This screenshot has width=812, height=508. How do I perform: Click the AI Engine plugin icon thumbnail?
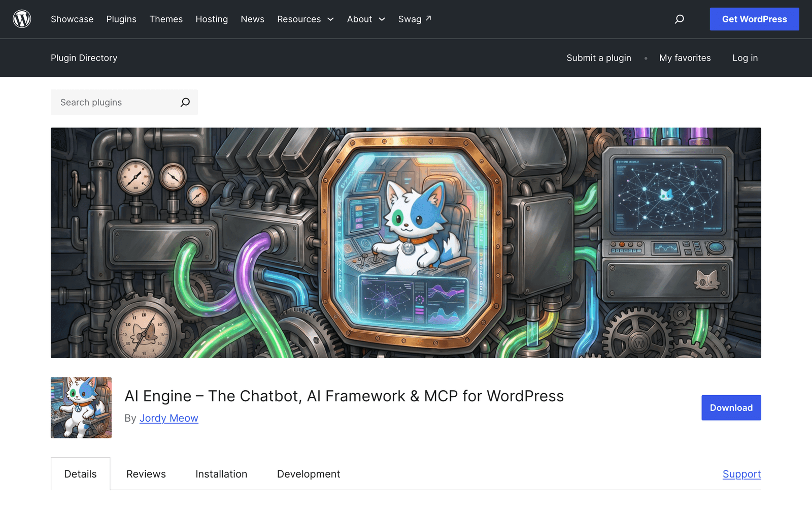[x=81, y=407]
